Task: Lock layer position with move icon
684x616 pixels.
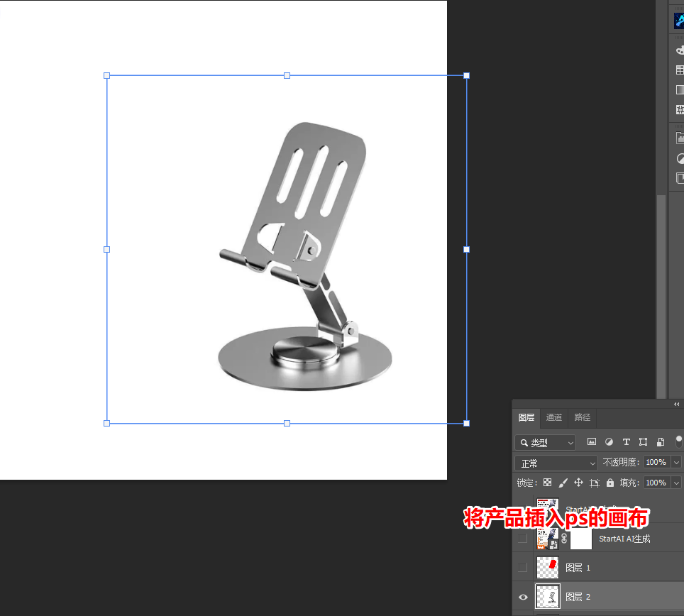Action: tap(578, 483)
